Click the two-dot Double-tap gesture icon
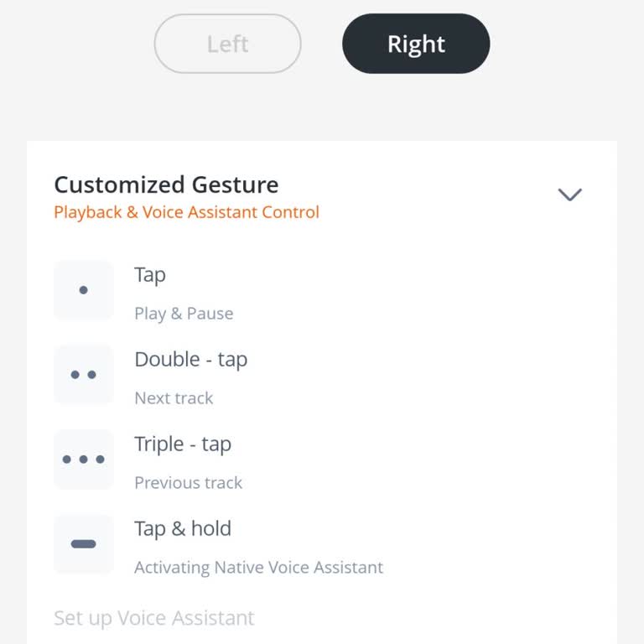 coord(84,375)
